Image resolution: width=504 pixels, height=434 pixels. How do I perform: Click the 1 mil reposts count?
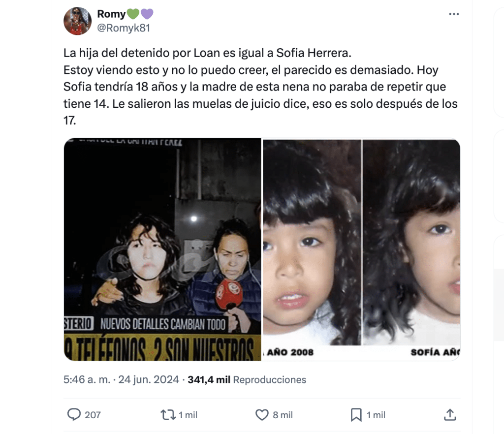[188, 415]
